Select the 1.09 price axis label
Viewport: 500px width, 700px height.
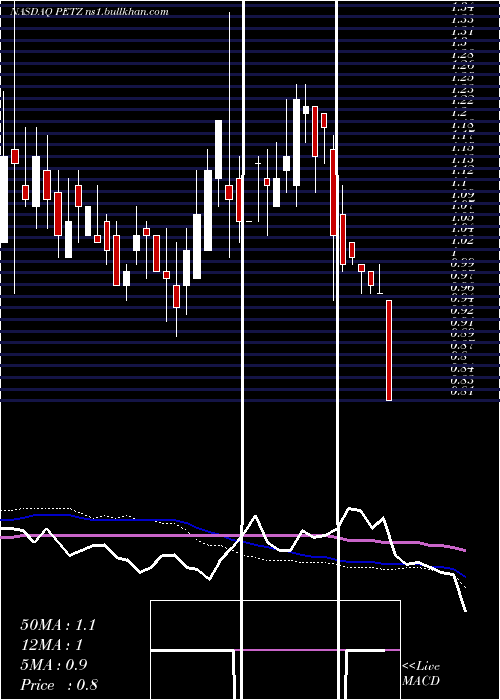(462, 195)
